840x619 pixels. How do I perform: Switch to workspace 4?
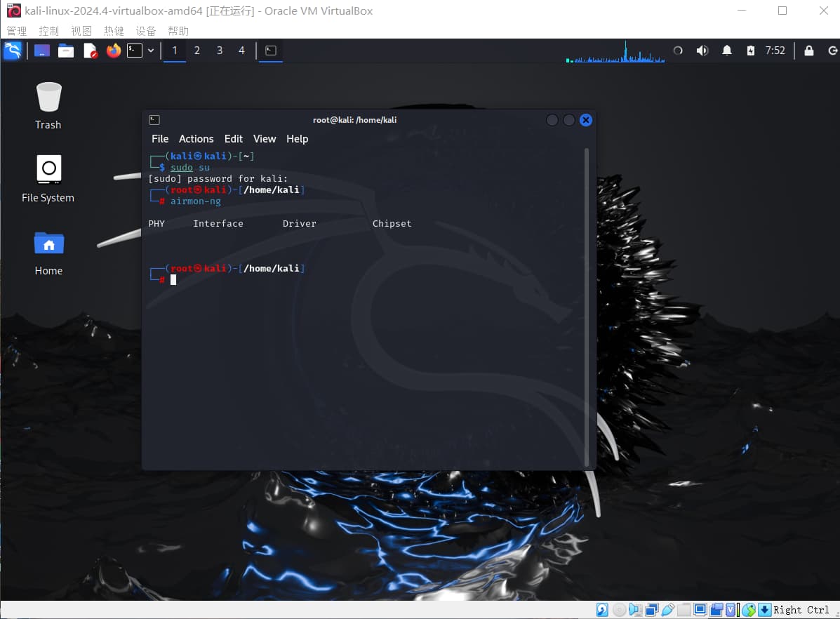pos(241,51)
